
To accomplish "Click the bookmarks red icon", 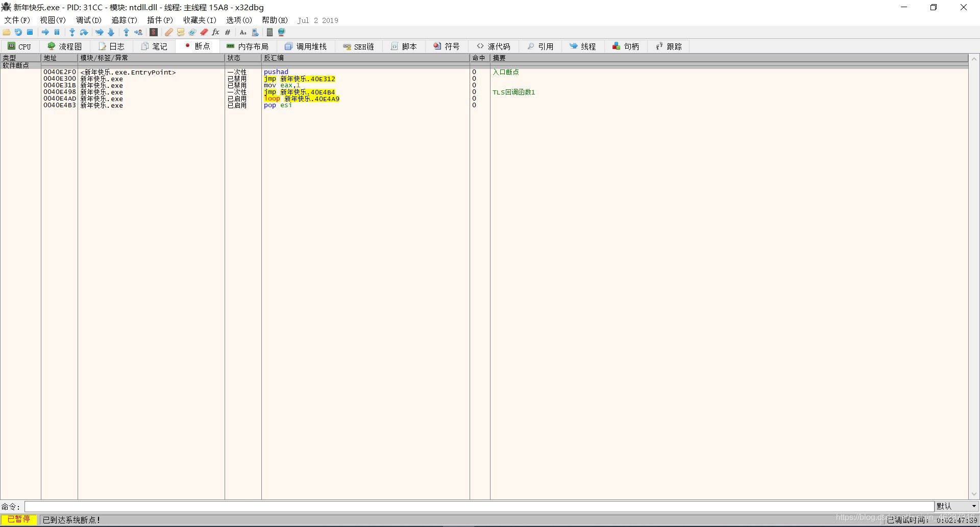I will [x=204, y=32].
